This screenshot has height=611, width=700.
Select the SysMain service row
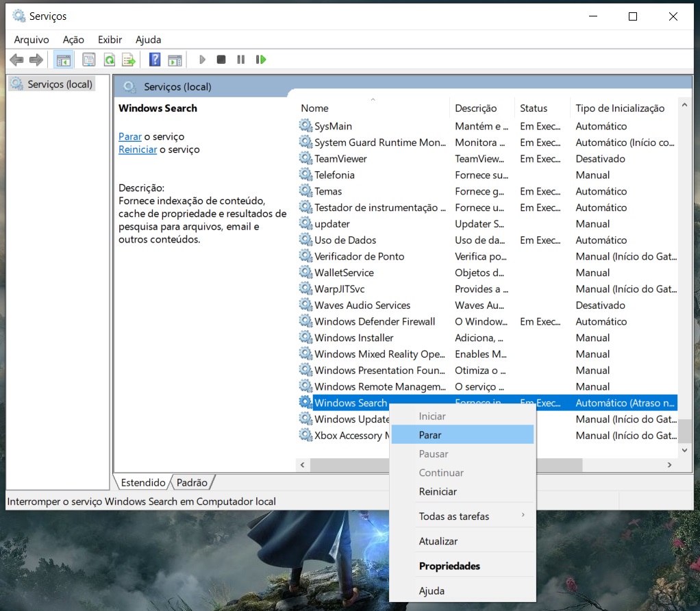(488, 126)
